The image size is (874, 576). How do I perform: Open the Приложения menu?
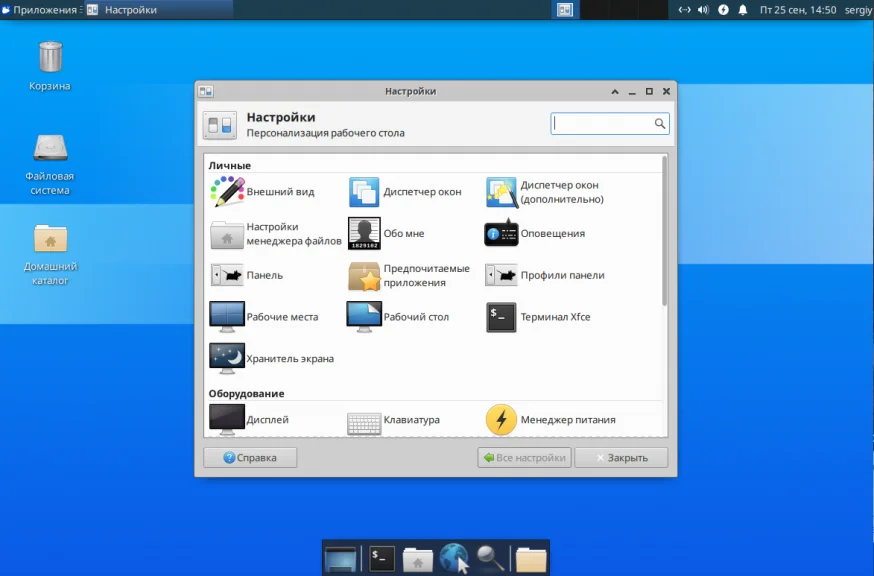click(x=40, y=10)
